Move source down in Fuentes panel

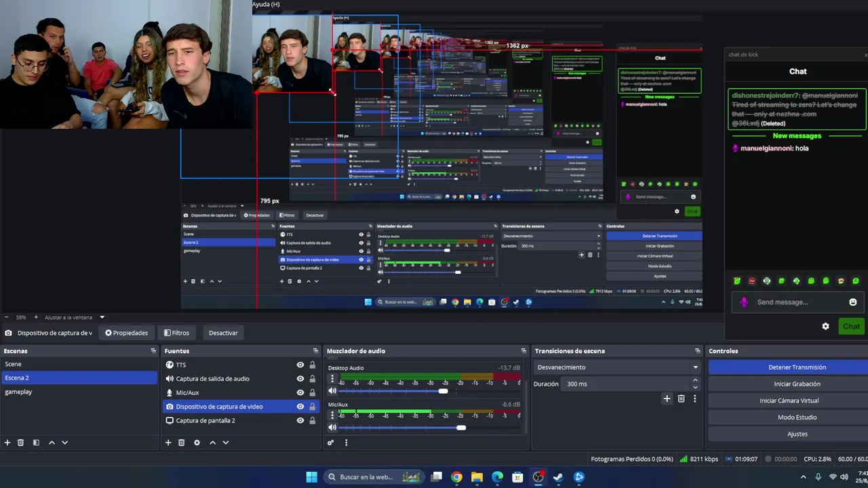click(226, 443)
